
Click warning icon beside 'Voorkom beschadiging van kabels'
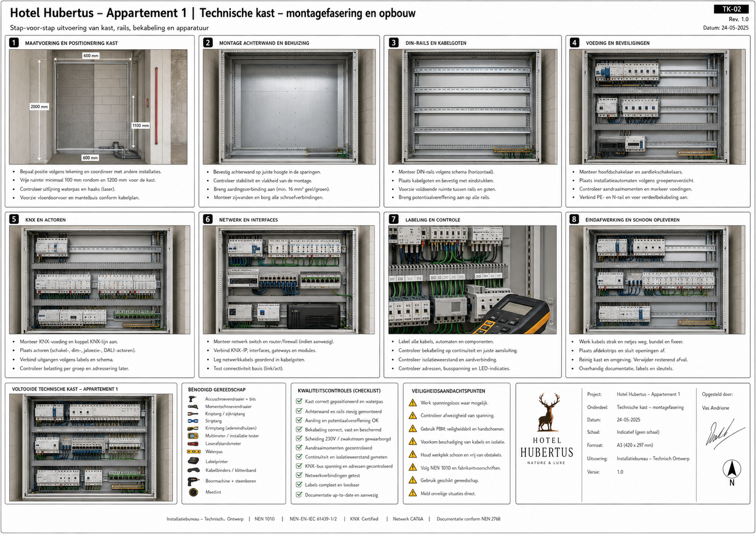(413, 442)
